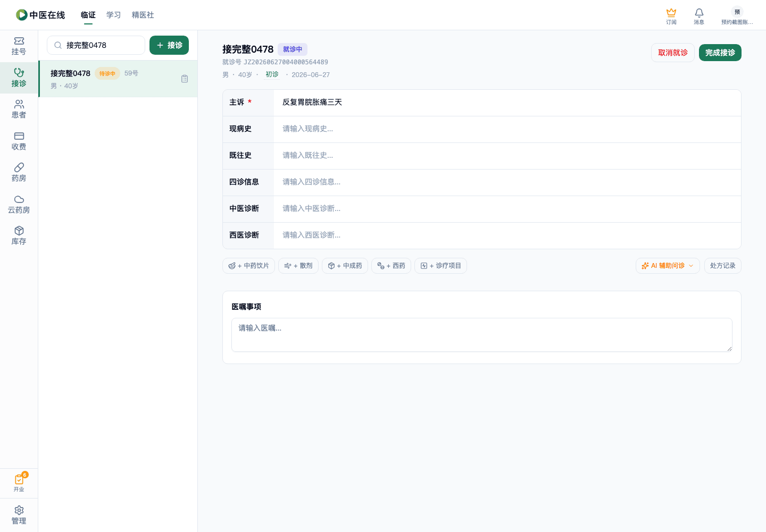766x532 pixels.
Task: Click the 就诊中 status badge
Action: (x=293, y=49)
